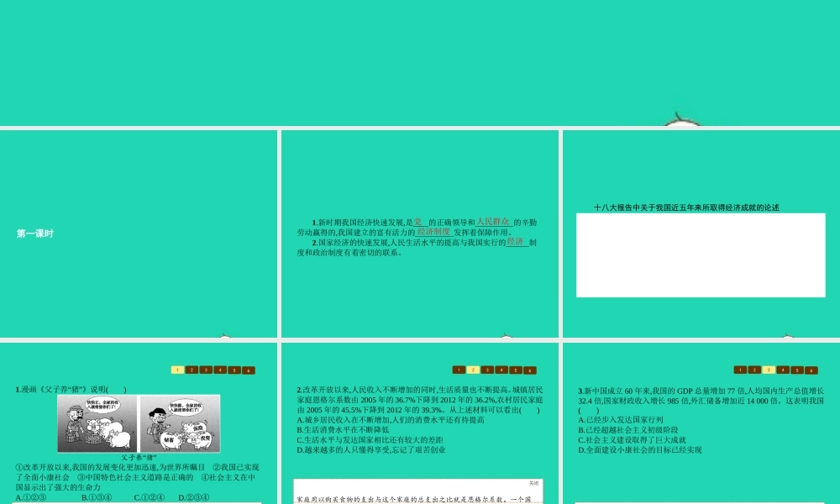The image size is (840, 504).
Task: Click button 4 on question 3 slide
Action: point(783,370)
